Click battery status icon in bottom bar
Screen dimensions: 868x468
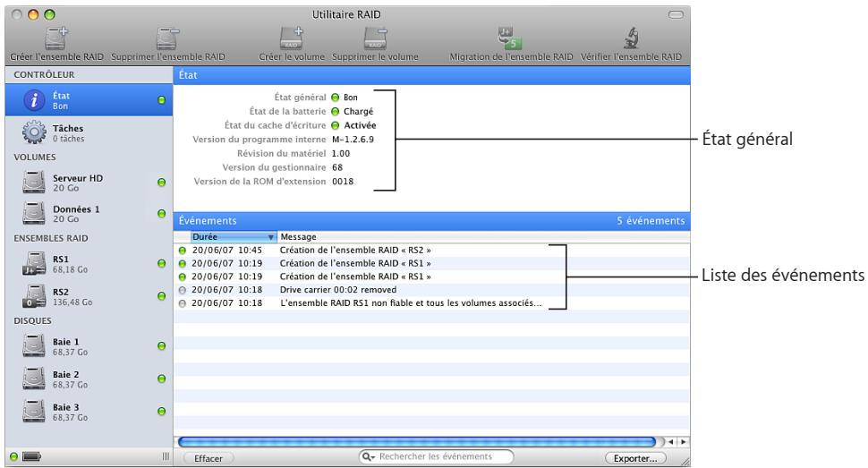coord(32,457)
